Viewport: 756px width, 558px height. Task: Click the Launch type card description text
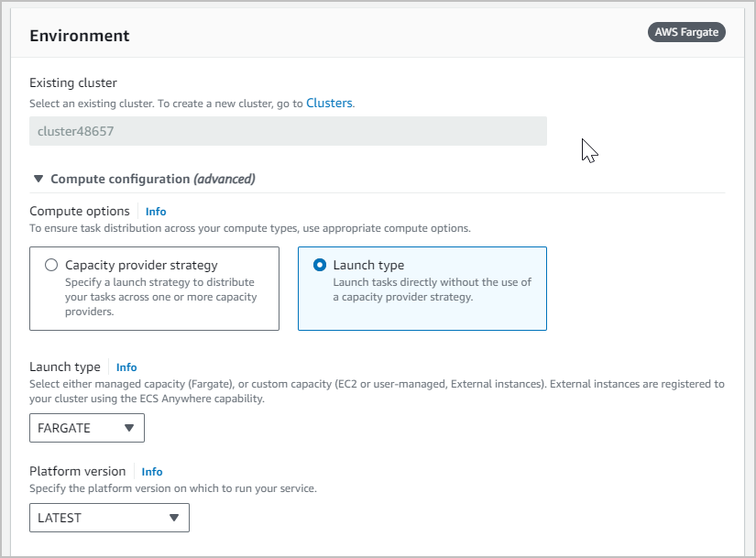click(432, 290)
